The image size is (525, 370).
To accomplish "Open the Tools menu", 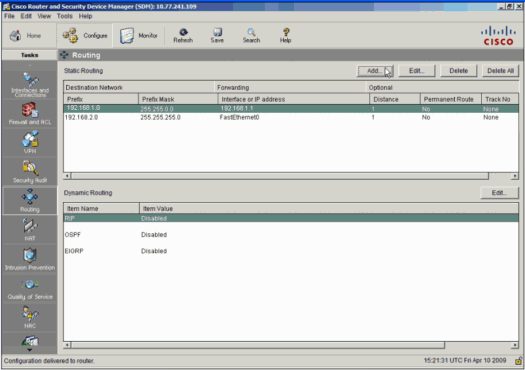I will coord(64,16).
